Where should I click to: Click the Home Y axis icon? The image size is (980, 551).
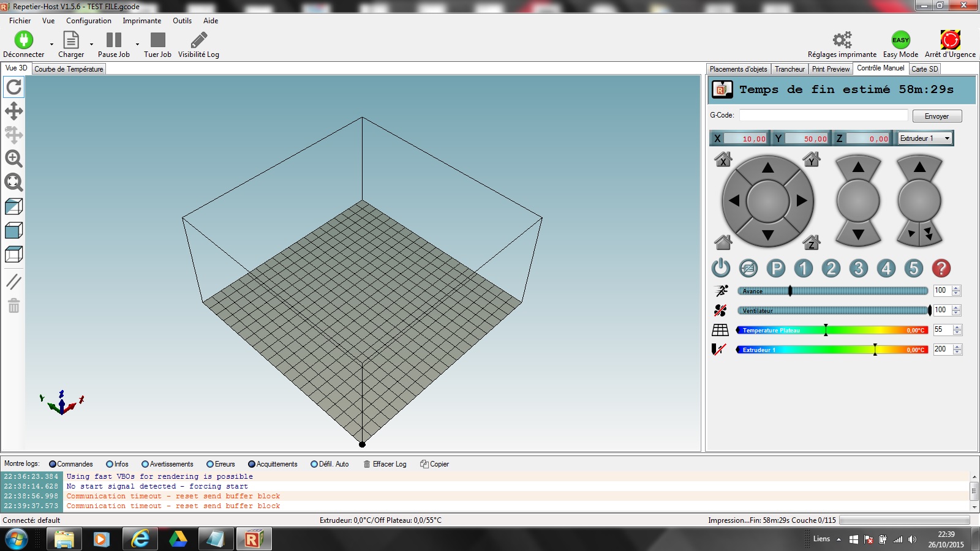(812, 160)
